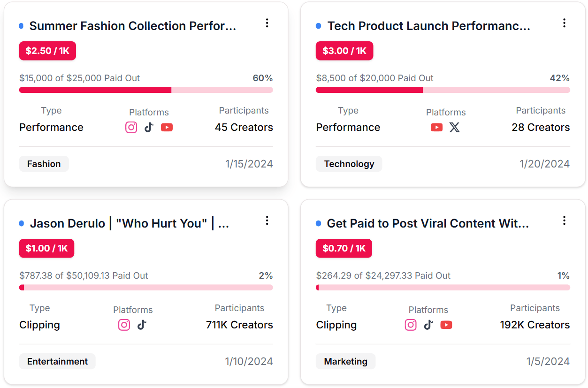Click the Entertainment tag on Jason Derulo card
588x388 pixels.
57,361
